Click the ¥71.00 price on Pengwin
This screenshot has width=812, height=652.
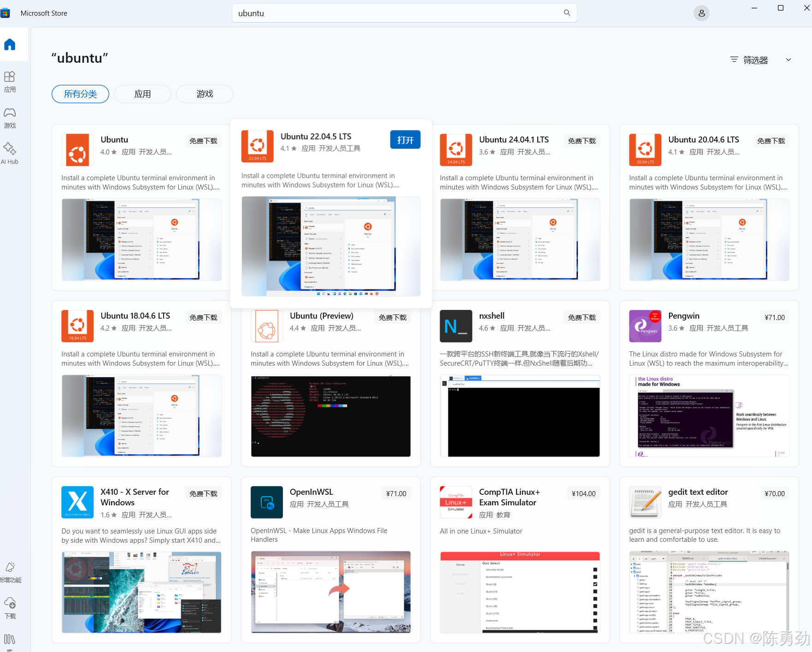(775, 318)
